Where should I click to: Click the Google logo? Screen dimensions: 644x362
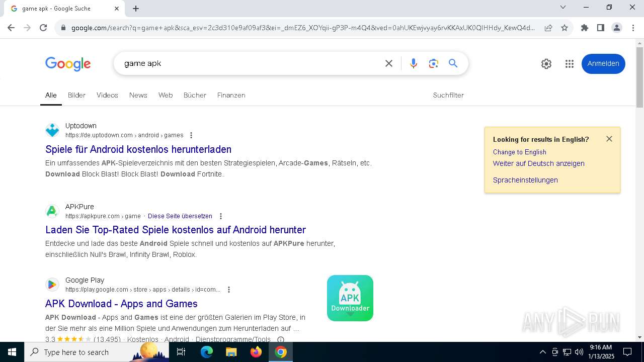[68, 64]
